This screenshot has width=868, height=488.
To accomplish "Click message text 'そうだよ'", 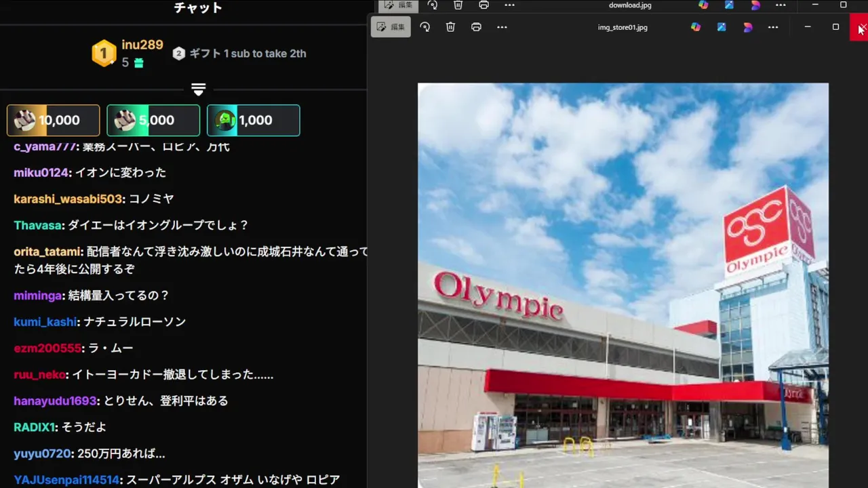I will tap(84, 428).
